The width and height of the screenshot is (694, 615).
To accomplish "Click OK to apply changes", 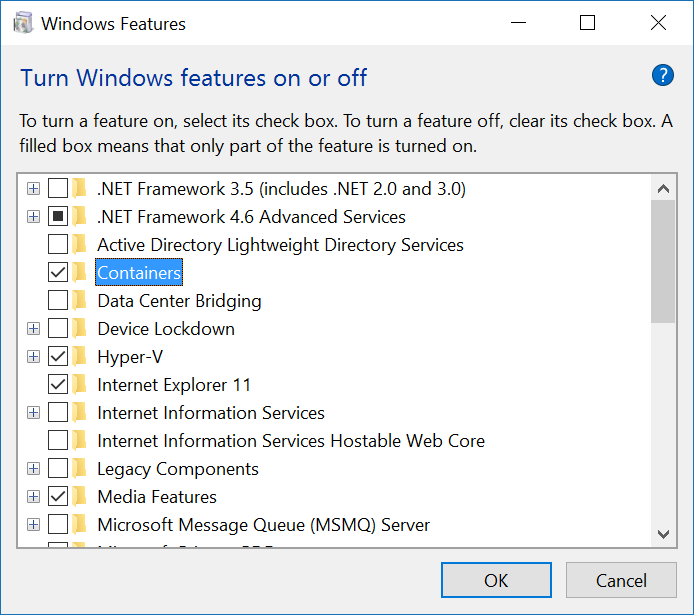I will 496,580.
